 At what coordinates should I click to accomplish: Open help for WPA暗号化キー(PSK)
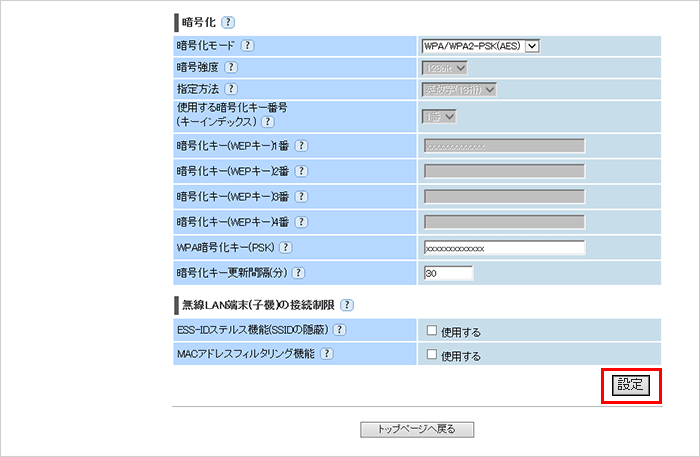286,247
